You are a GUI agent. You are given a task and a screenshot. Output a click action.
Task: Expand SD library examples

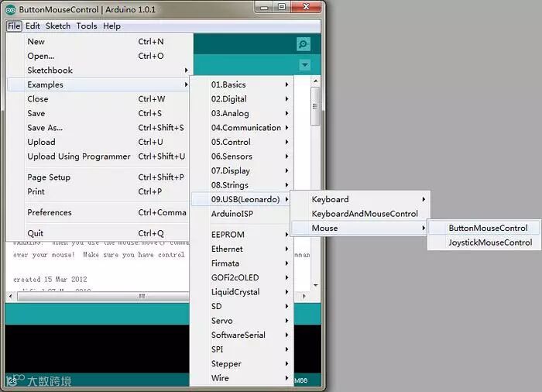[242, 307]
